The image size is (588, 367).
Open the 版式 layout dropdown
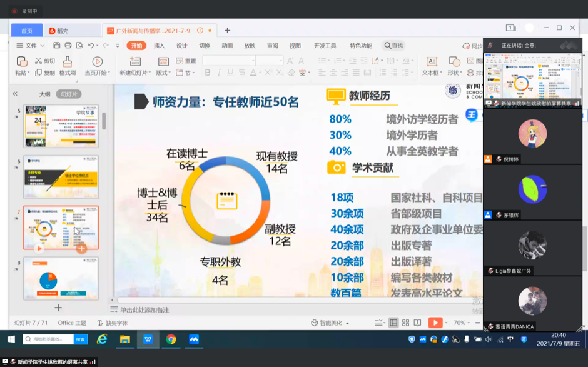[165, 73]
